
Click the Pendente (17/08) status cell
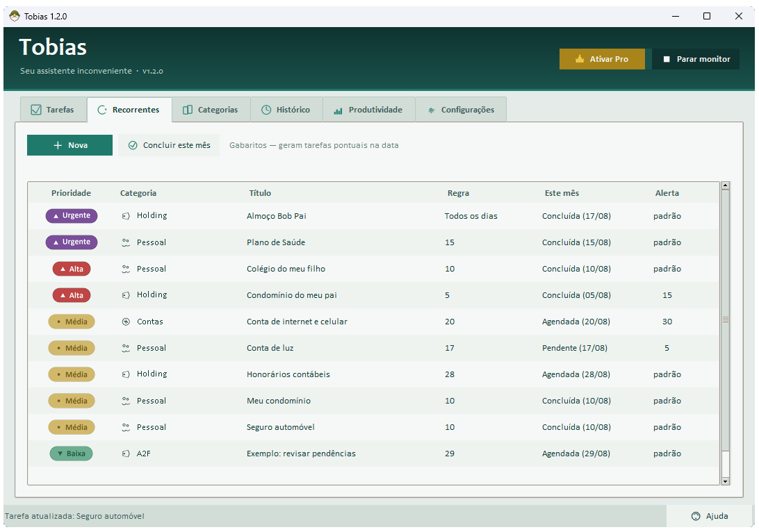(575, 348)
